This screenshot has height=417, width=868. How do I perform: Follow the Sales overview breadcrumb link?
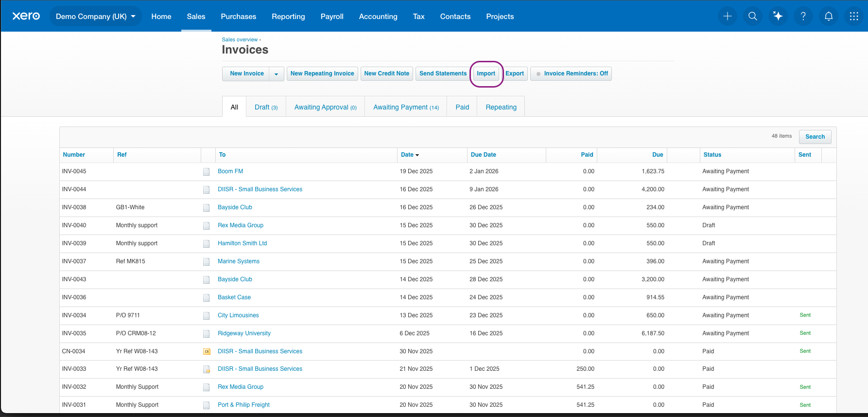click(x=240, y=40)
